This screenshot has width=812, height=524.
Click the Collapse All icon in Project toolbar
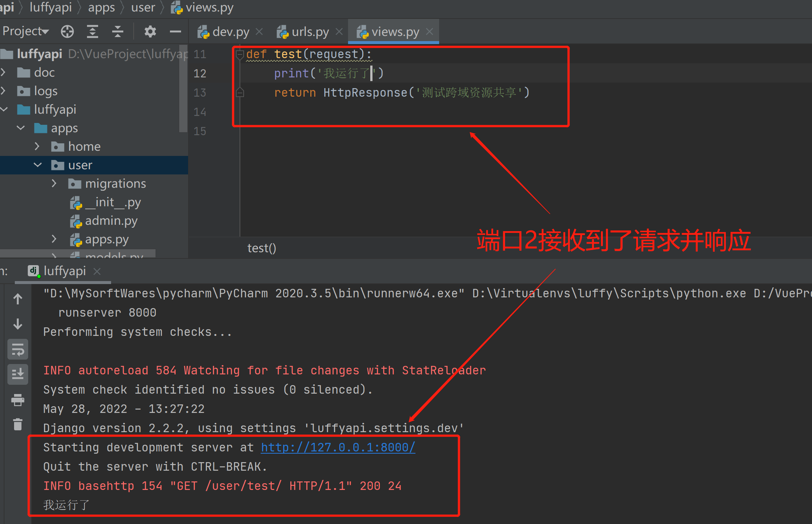click(x=117, y=32)
